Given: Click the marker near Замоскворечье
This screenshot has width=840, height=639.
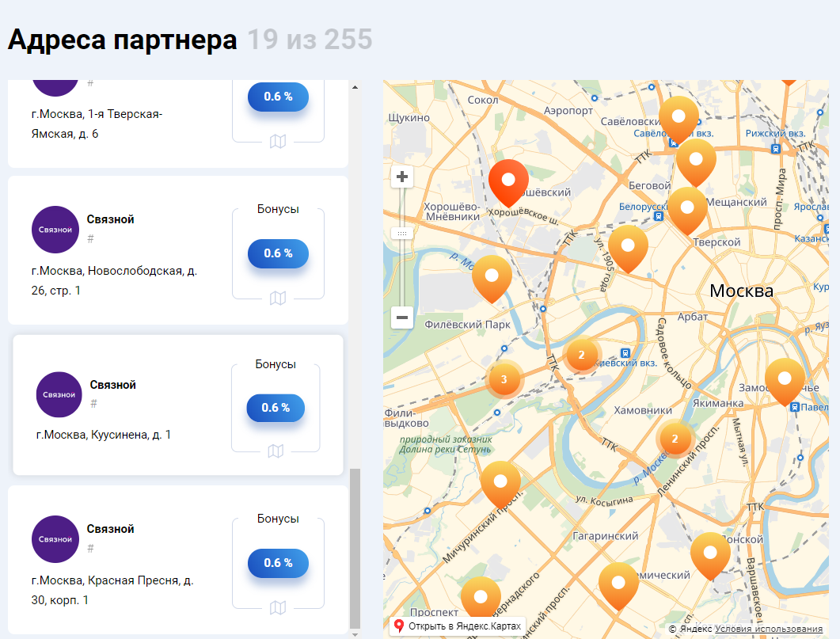Looking at the screenshot, I should 785,381.
